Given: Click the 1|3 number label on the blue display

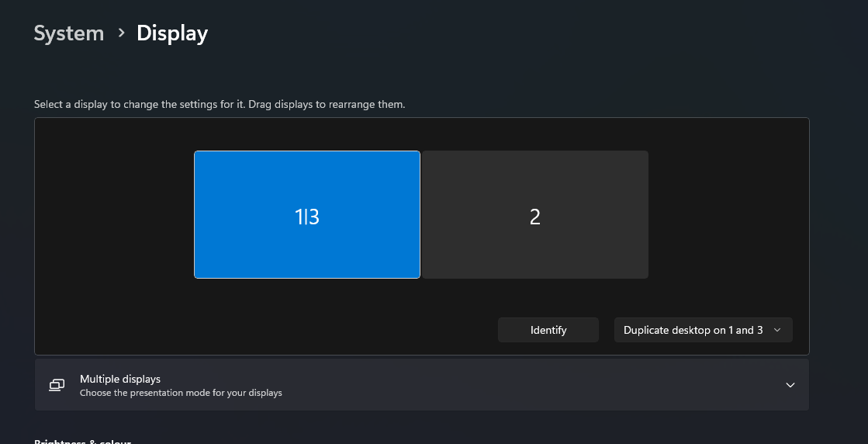Looking at the screenshot, I should pyautogui.click(x=307, y=217).
